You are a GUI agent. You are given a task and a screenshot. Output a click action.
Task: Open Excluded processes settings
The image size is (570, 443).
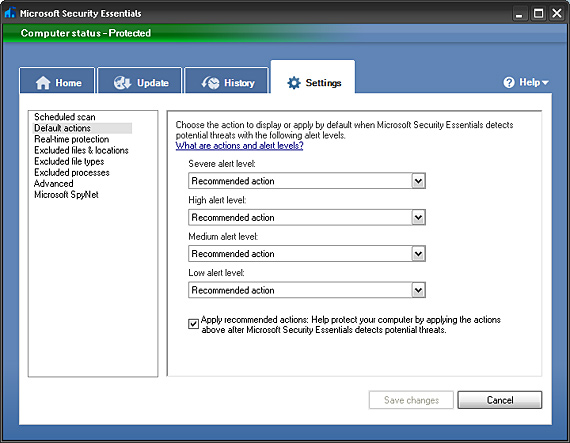click(x=72, y=173)
